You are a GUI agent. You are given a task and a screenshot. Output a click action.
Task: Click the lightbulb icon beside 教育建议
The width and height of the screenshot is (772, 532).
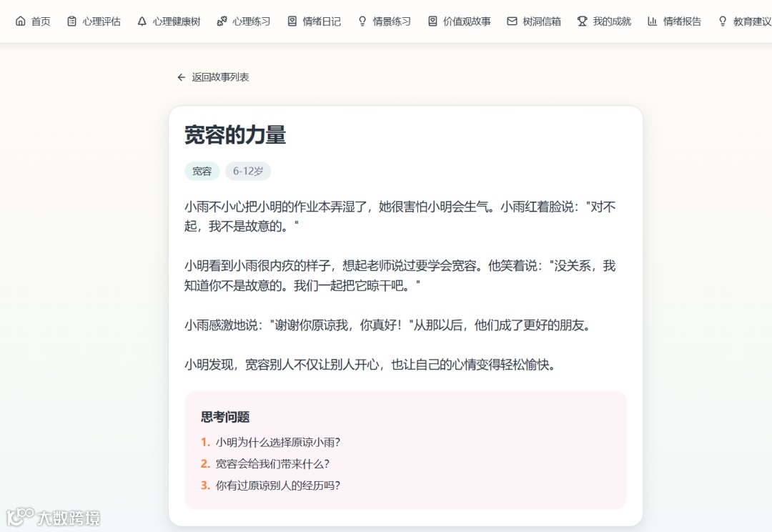pyautogui.click(x=723, y=21)
